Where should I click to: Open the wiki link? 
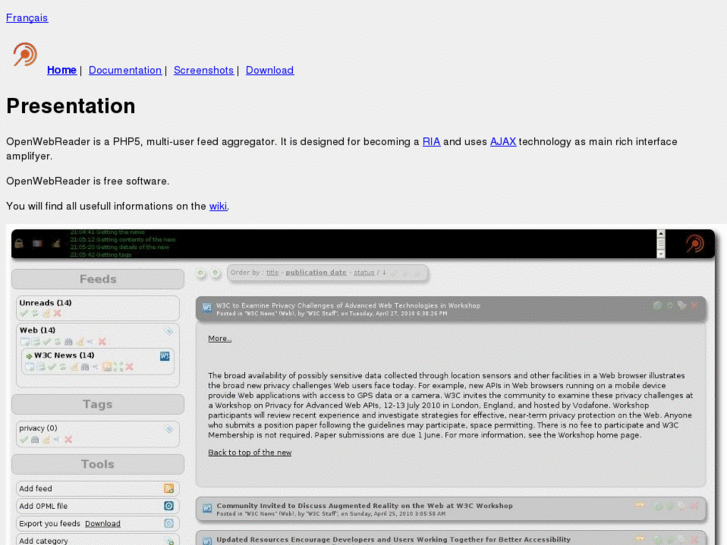click(218, 206)
